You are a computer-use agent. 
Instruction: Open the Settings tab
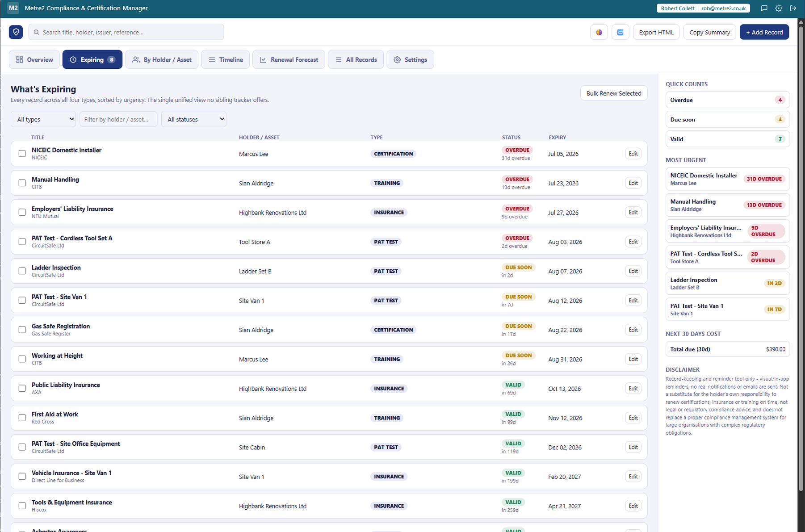pyautogui.click(x=410, y=59)
